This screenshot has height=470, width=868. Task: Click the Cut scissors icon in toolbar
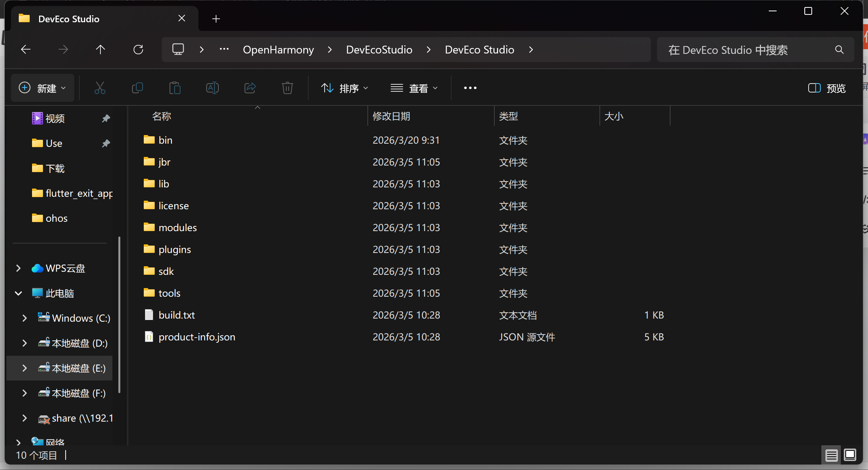[x=100, y=88]
